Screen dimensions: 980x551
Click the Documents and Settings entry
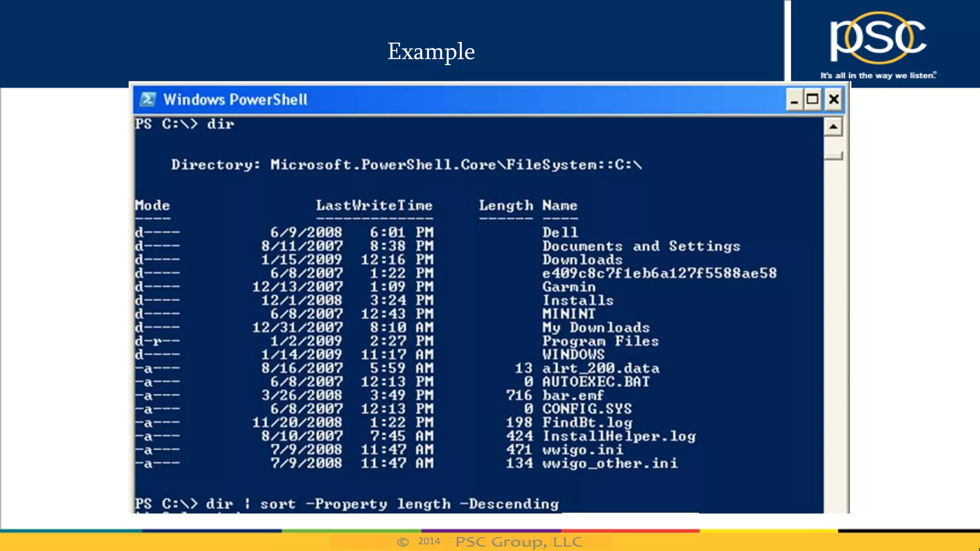[x=641, y=246]
